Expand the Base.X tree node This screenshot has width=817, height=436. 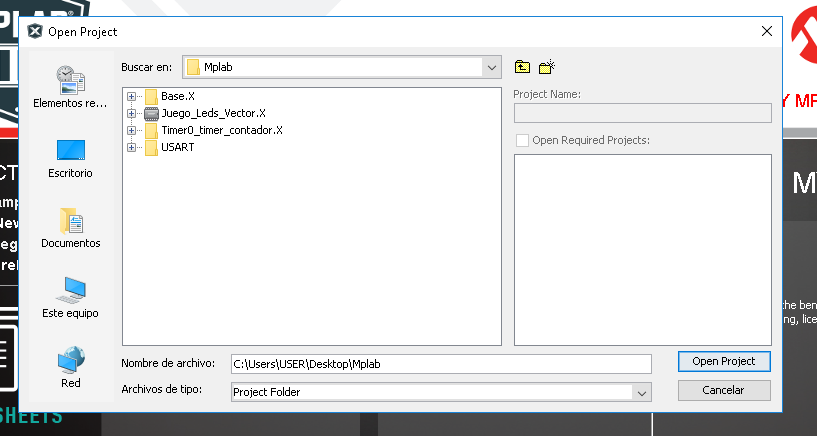(x=131, y=96)
